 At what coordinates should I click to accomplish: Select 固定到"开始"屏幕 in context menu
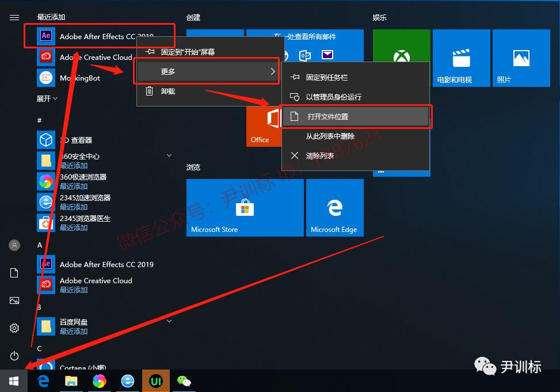tap(210, 52)
